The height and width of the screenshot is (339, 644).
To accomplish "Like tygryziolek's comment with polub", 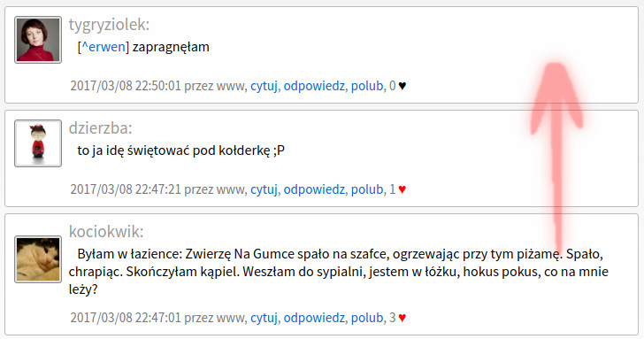I will point(367,86).
